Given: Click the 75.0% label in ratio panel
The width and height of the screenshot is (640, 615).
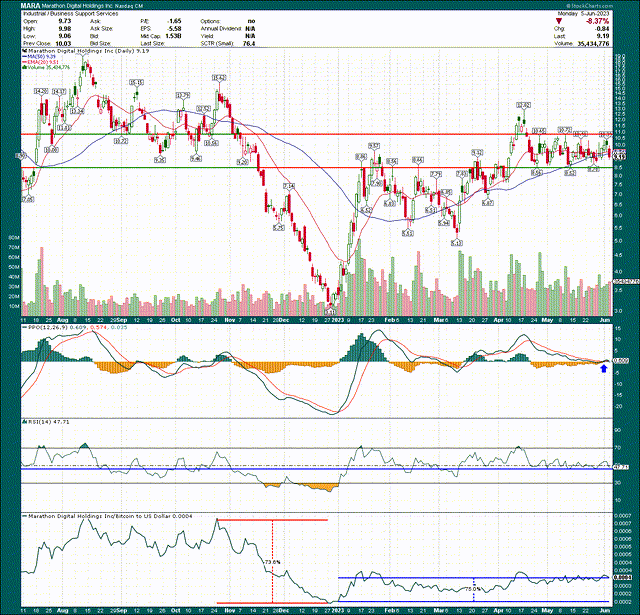Looking at the screenshot, I should point(473,589).
